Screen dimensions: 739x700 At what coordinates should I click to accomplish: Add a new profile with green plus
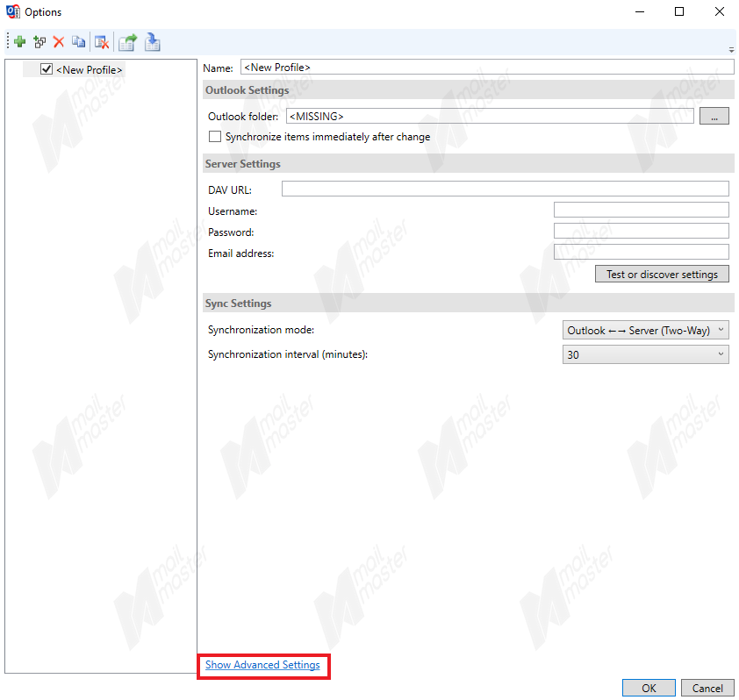click(x=20, y=42)
